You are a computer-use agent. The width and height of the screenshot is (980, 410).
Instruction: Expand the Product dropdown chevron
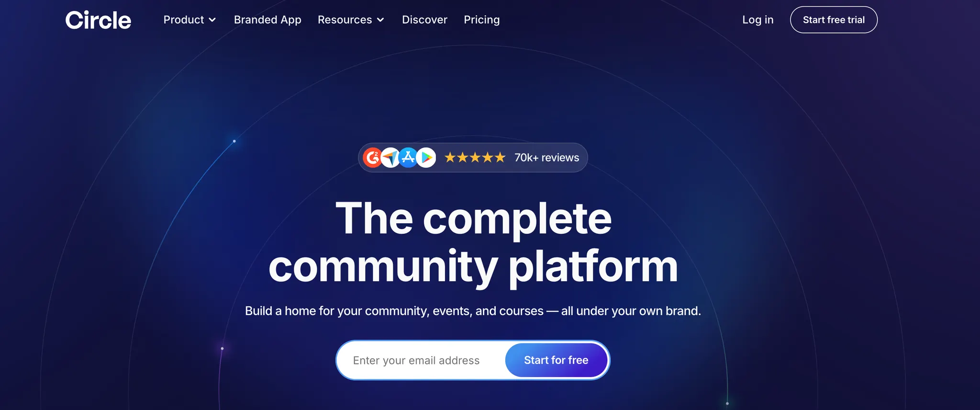(x=212, y=20)
